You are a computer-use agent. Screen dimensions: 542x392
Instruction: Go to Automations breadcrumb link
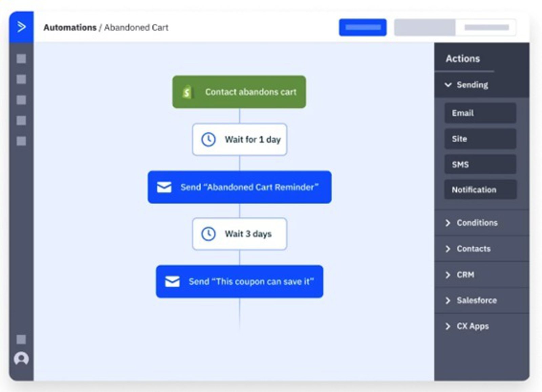(70, 27)
